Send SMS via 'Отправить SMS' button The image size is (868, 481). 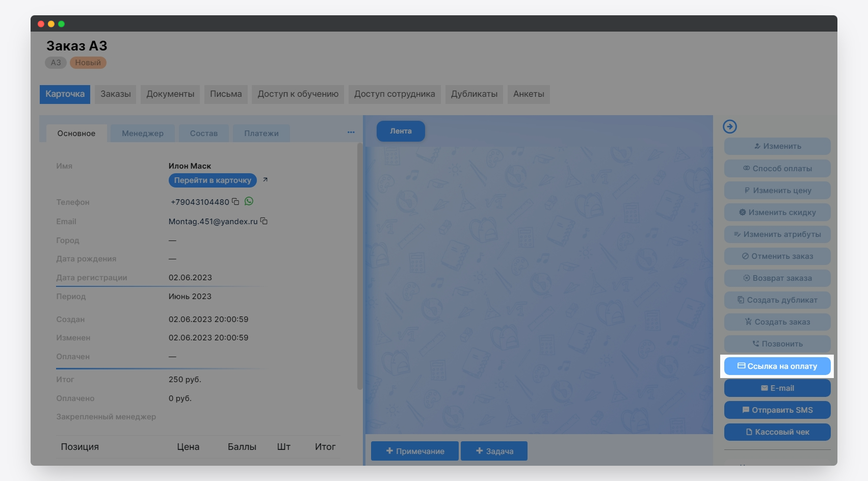pyautogui.click(x=777, y=410)
